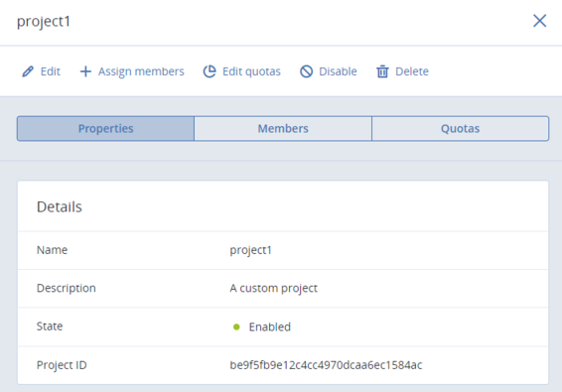Click the Delete label
The height and width of the screenshot is (392, 562).
(x=412, y=71)
